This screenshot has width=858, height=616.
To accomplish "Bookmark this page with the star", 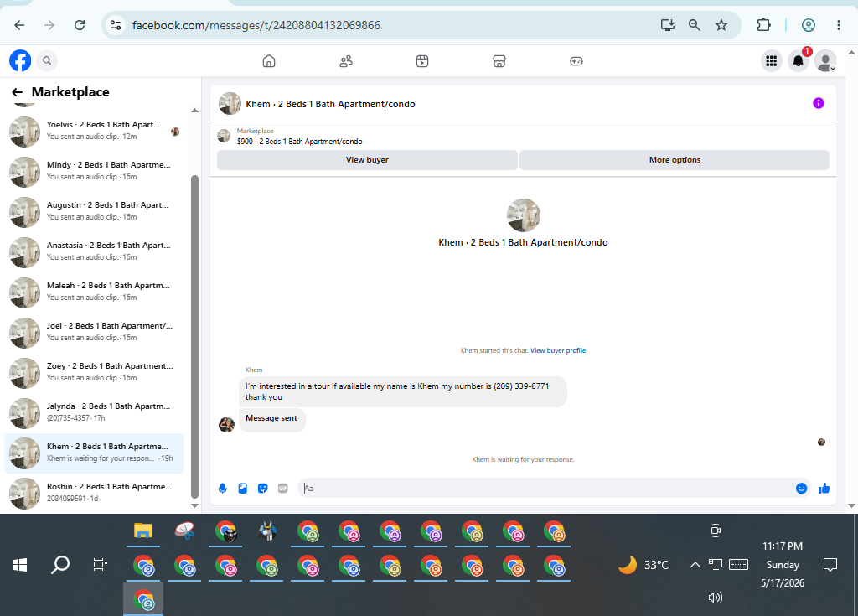I will [721, 25].
